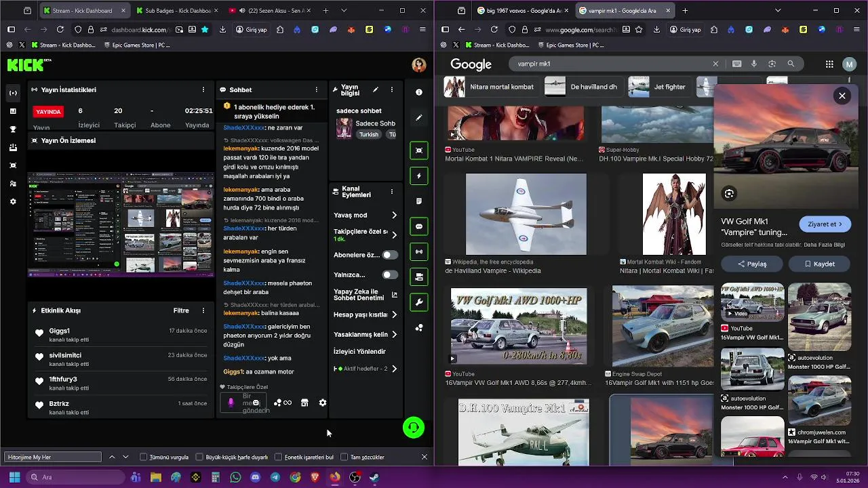
Task: Open Etkinlik Akışı three-dot menu
Action: coord(203,310)
